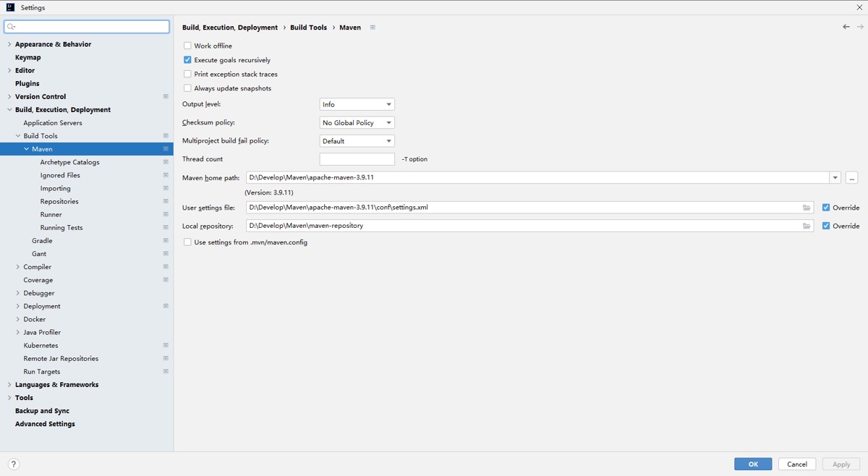Click Build, Execution, Deployment breadcrumb

pos(230,27)
